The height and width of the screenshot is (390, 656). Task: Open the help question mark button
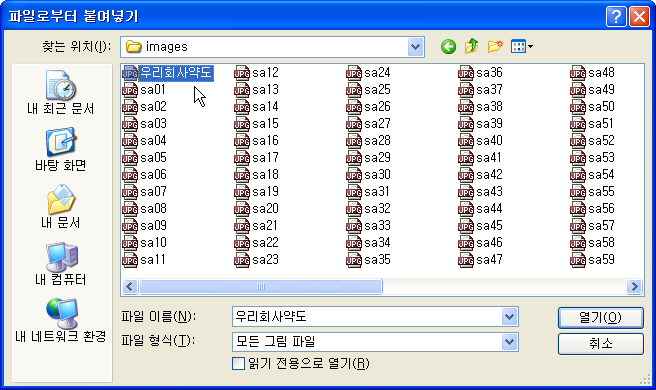click(x=616, y=17)
